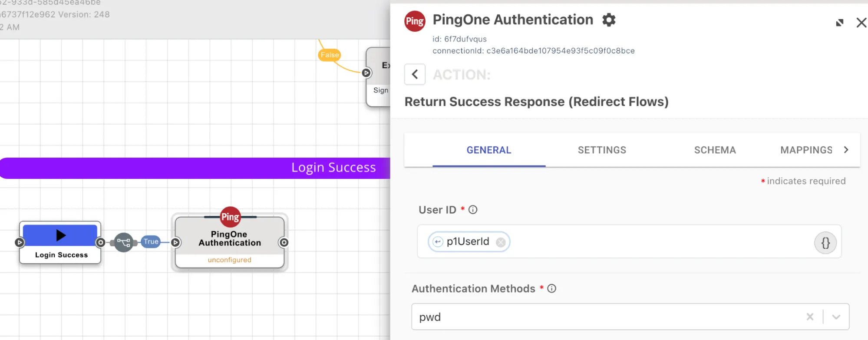Click play icon on Login Success node
This screenshot has height=340, width=868.
(61, 235)
